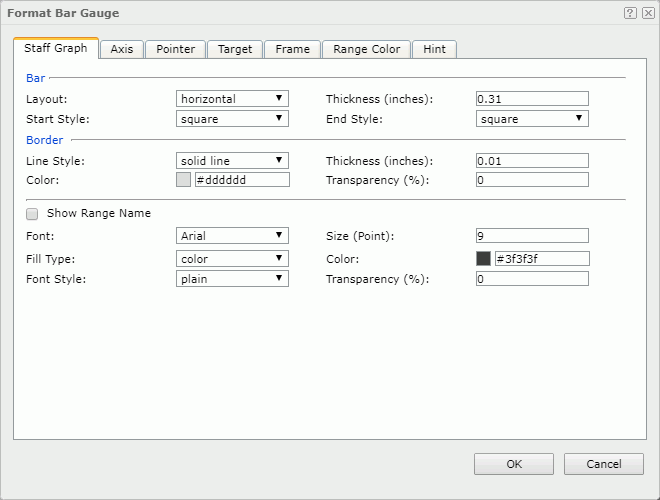
Task: Switch to the Range Color tab
Action: pyautogui.click(x=367, y=49)
